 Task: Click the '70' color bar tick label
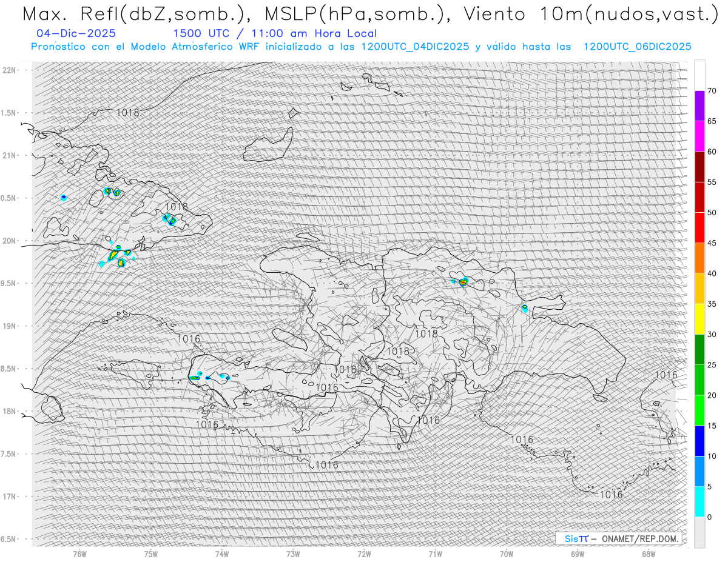click(712, 91)
